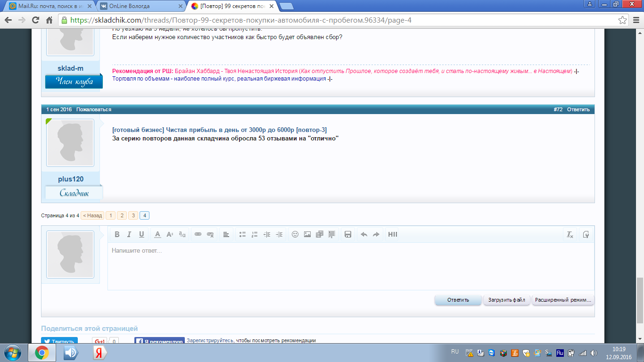Open the system volume tray icon
Viewport: 644px width, 362px height.
tap(593, 353)
